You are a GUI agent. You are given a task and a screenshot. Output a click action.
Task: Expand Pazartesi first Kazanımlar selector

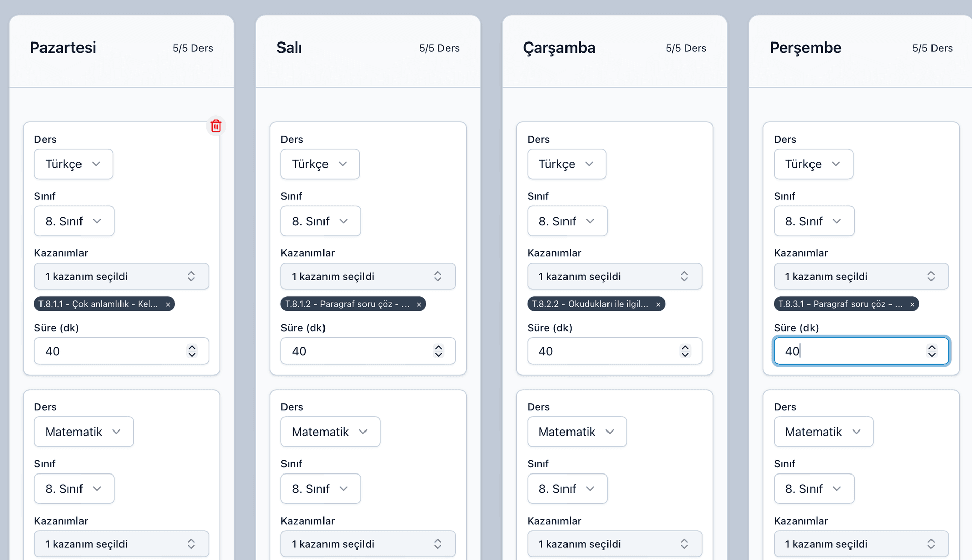[x=121, y=276]
